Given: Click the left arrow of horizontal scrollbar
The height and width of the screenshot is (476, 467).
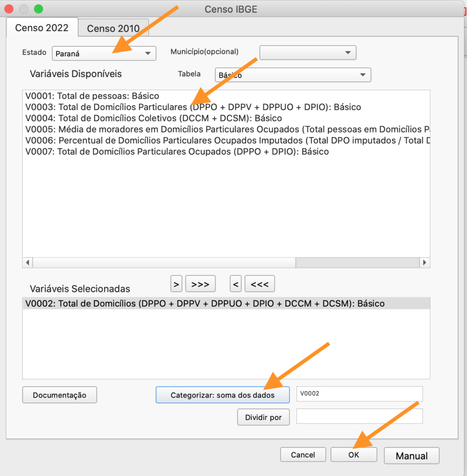Looking at the screenshot, I should [27, 263].
